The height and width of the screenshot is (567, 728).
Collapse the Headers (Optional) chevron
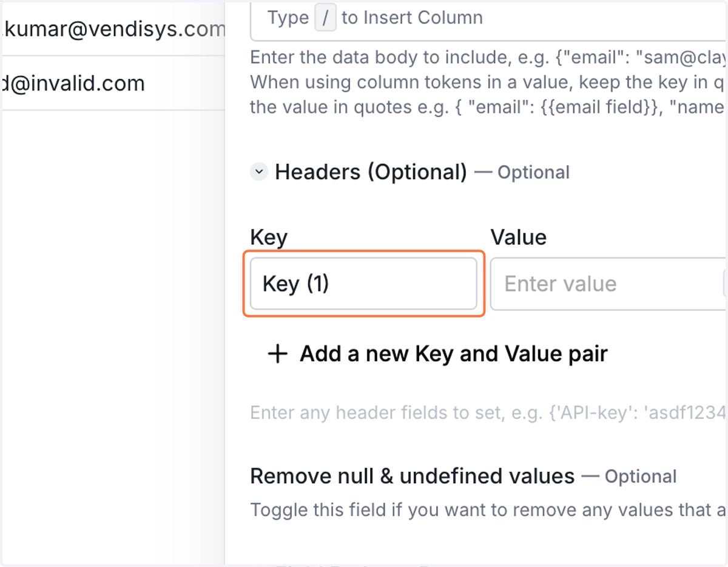click(259, 172)
